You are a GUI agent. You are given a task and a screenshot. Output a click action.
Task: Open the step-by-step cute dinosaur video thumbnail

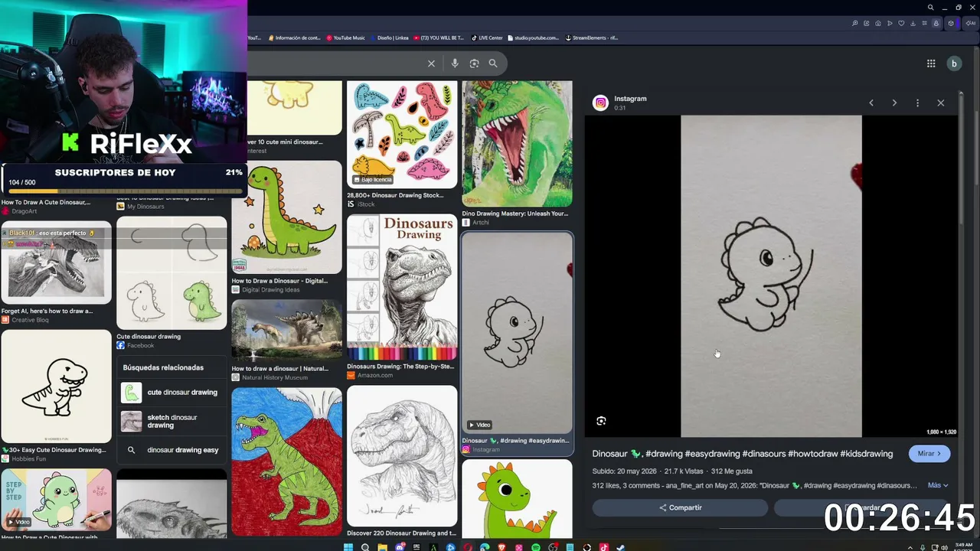click(x=56, y=500)
